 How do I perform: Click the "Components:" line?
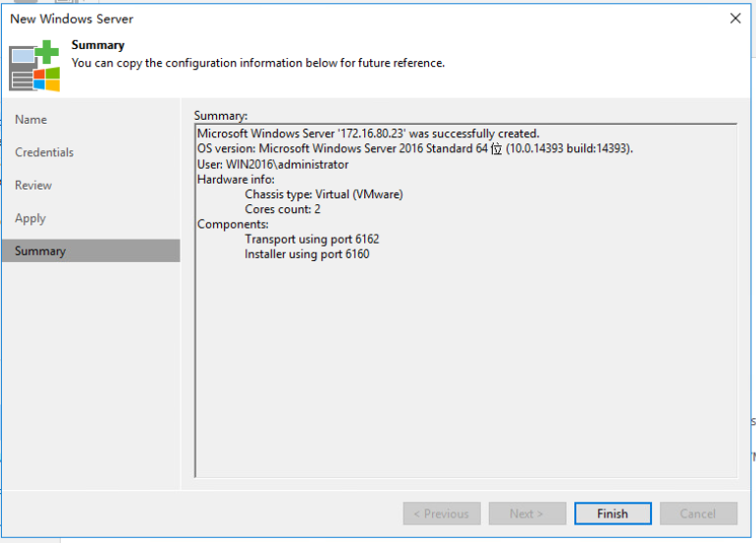click(x=233, y=224)
